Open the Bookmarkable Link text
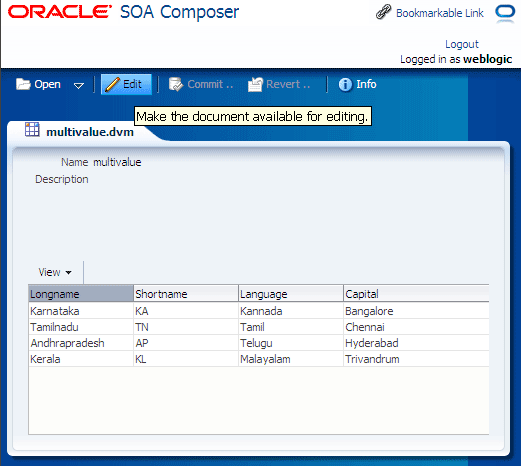 pos(440,13)
